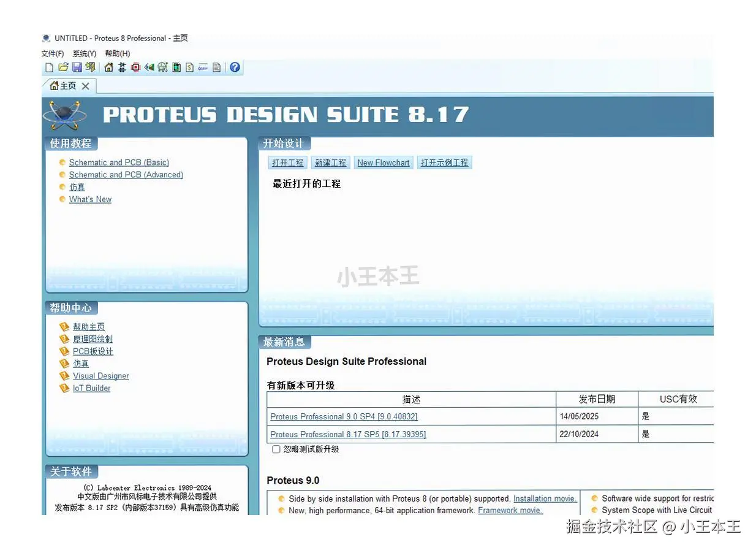
Task: Open the 文件(F) menu
Action: pos(53,54)
